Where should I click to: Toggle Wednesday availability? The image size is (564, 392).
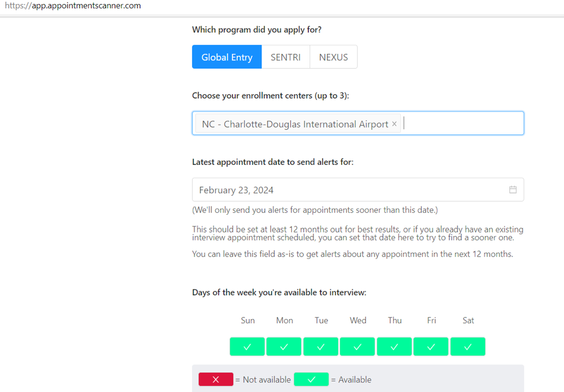coord(358,347)
